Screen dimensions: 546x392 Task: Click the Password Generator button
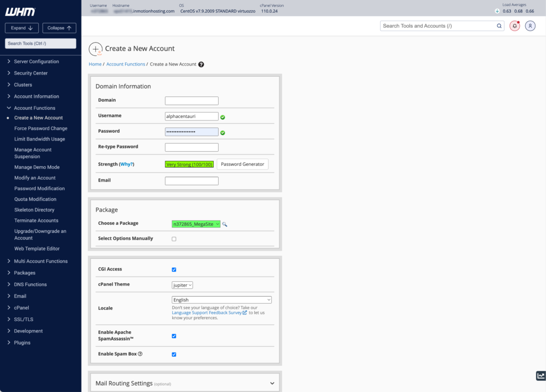click(x=243, y=164)
